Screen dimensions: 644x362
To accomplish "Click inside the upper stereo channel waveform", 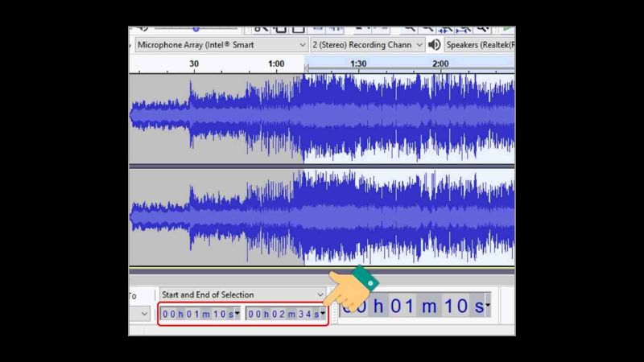I will coord(322,118).
